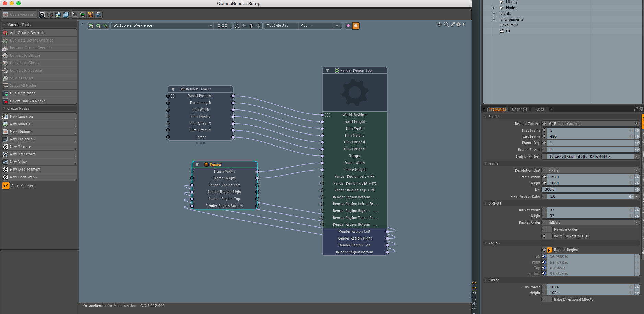Click the DPI value slider arrows
644x314 pixels.
click(x=637, y=189)
